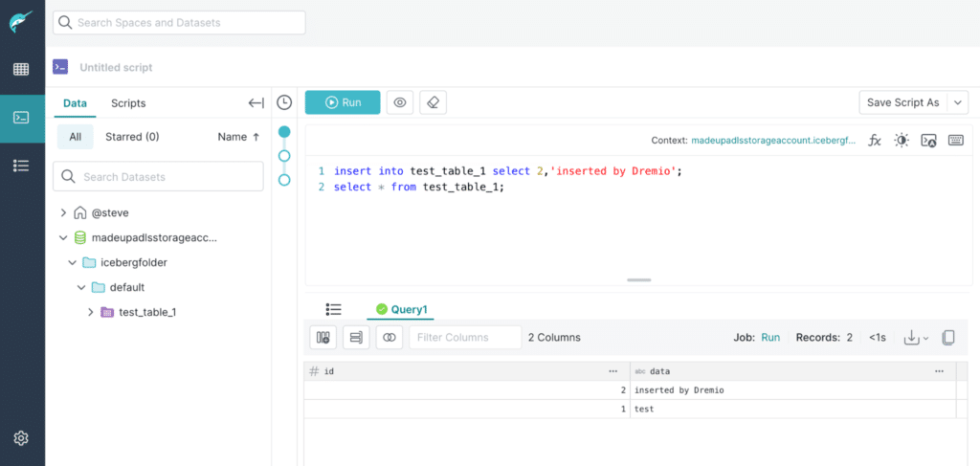Switch to the Data tab

75,103
